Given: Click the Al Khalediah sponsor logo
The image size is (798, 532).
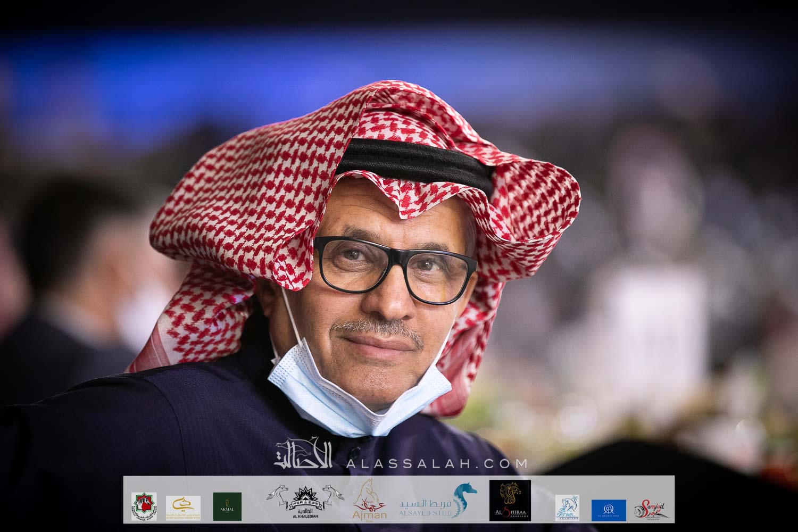Looking at the screenshot, I should 305,501.
